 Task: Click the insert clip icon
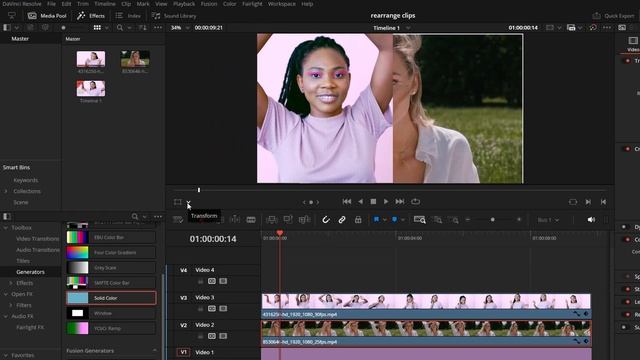[x=272, y=220]
